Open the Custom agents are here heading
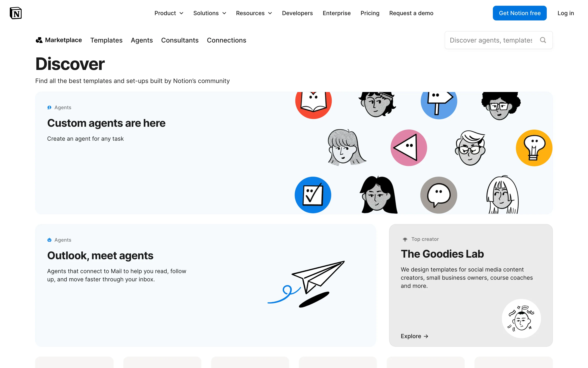Image resolution: width=588 pixels, height=368 pixels. [x=106, y=123]
